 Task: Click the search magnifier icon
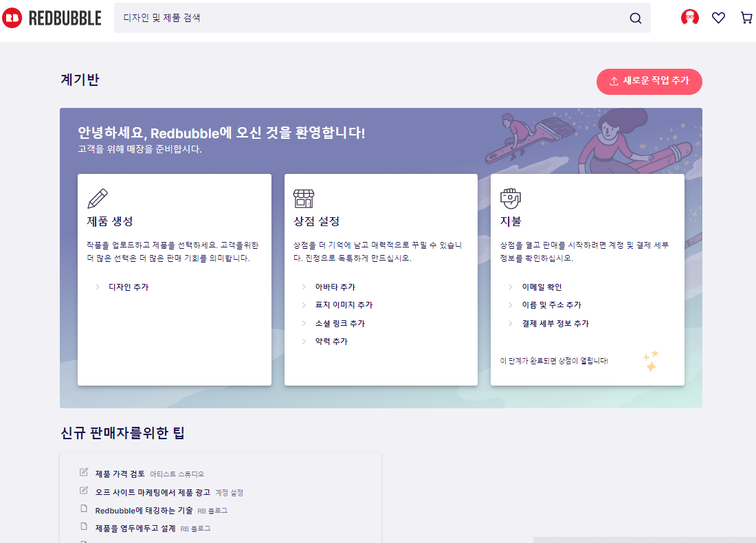(636, 18)
